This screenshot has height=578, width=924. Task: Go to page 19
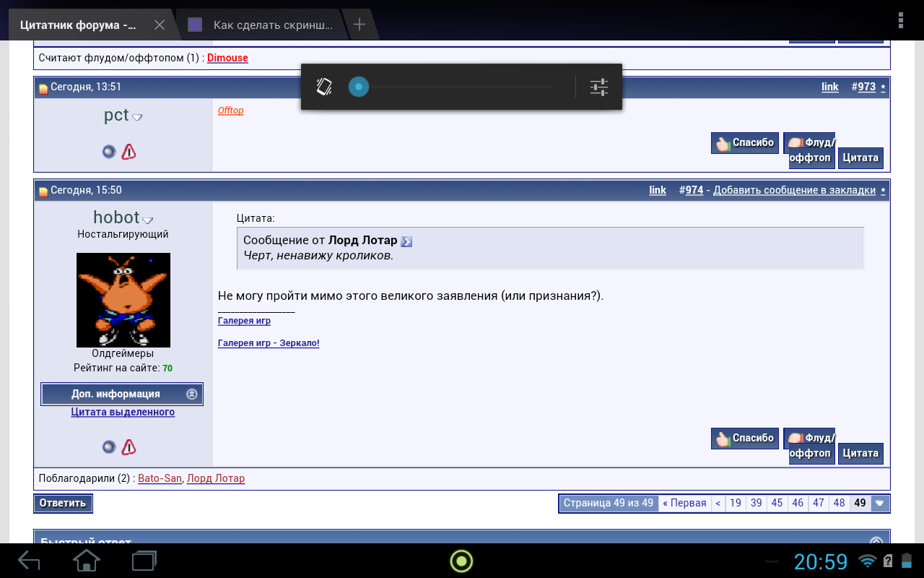(736, 503)
